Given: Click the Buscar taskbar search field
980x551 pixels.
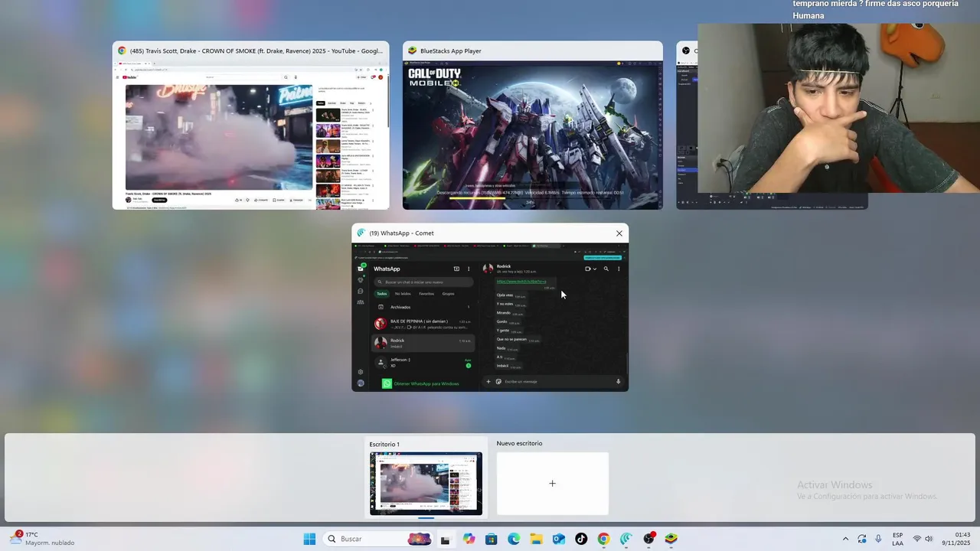Looking at the screenshot, I should pos(379,539).
